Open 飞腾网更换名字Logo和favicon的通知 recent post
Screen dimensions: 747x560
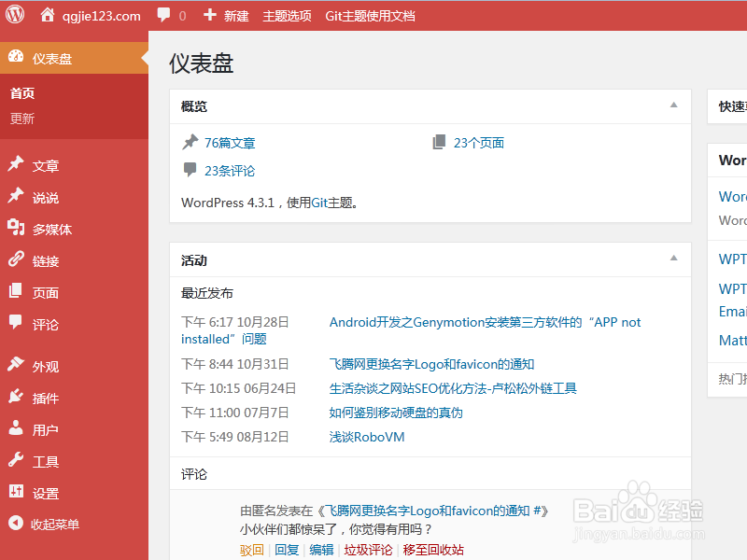[431, 364]
